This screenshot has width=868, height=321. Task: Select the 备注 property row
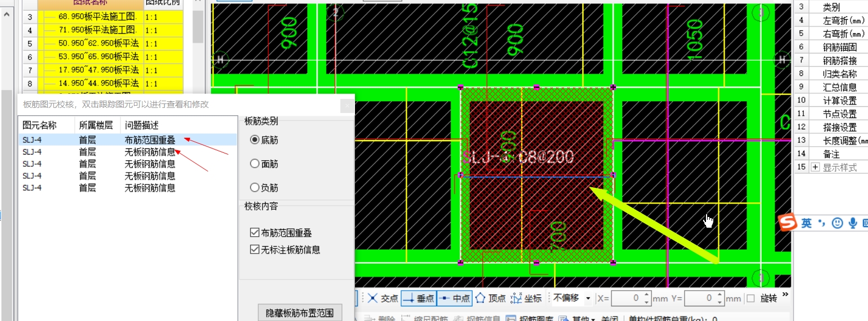830,154
